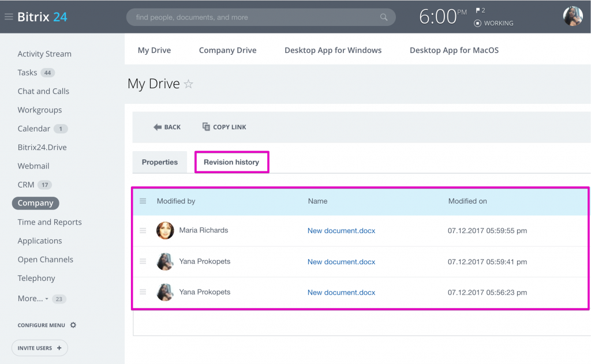
Task: Open CRM in sidebar
Action: pos(25,185)
